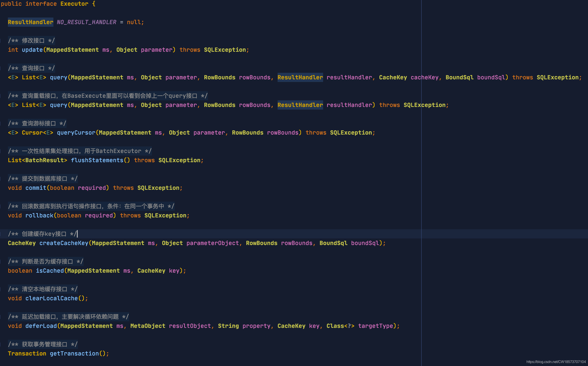Click the 判断是否为缓存接口 comment

[46, 261]
